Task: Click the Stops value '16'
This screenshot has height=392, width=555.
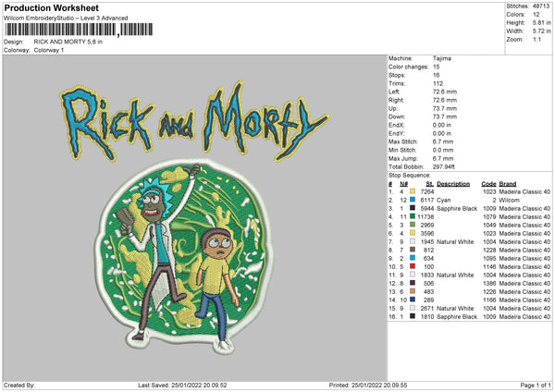Action: click(x=436, y=75)
